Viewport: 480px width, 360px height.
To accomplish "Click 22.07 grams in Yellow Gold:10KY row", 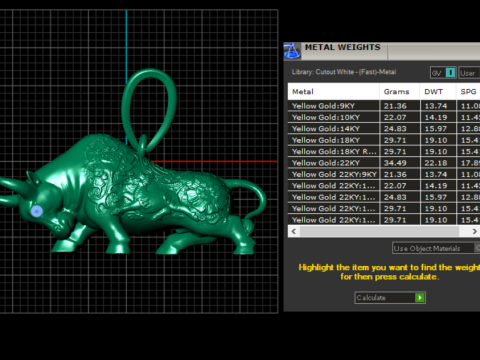I will pos(395,117).
